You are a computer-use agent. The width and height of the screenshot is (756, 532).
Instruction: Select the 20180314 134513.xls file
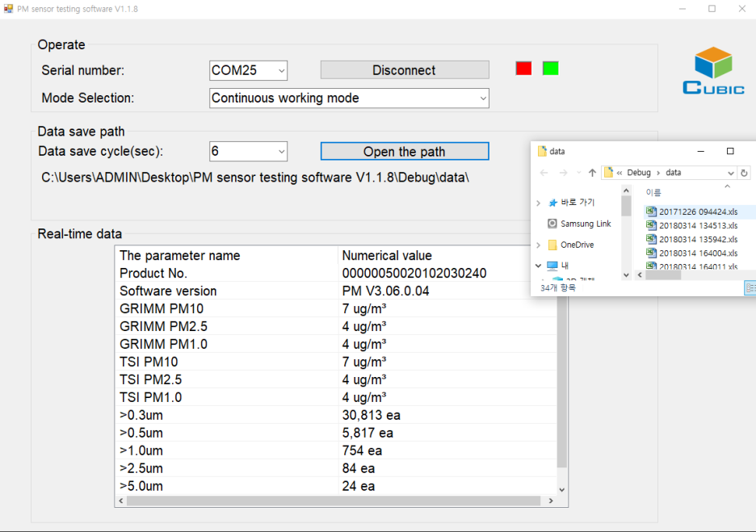[x=698, y=225]
